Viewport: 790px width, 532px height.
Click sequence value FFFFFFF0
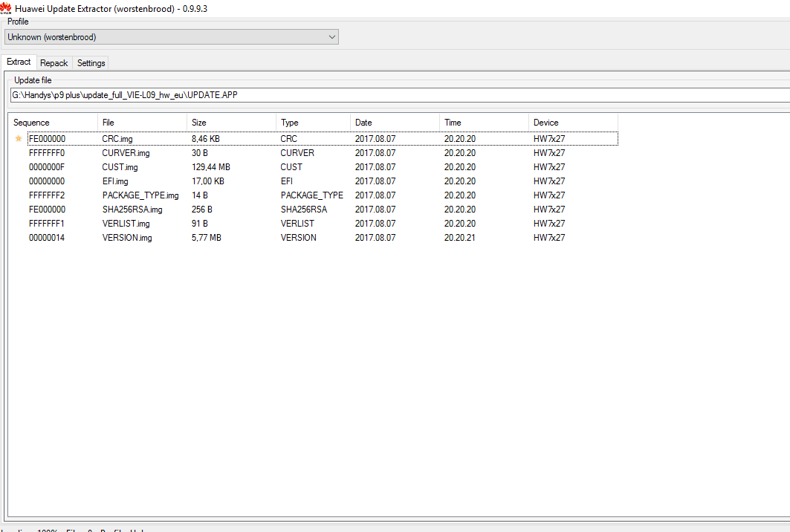(x=47, y=152)
